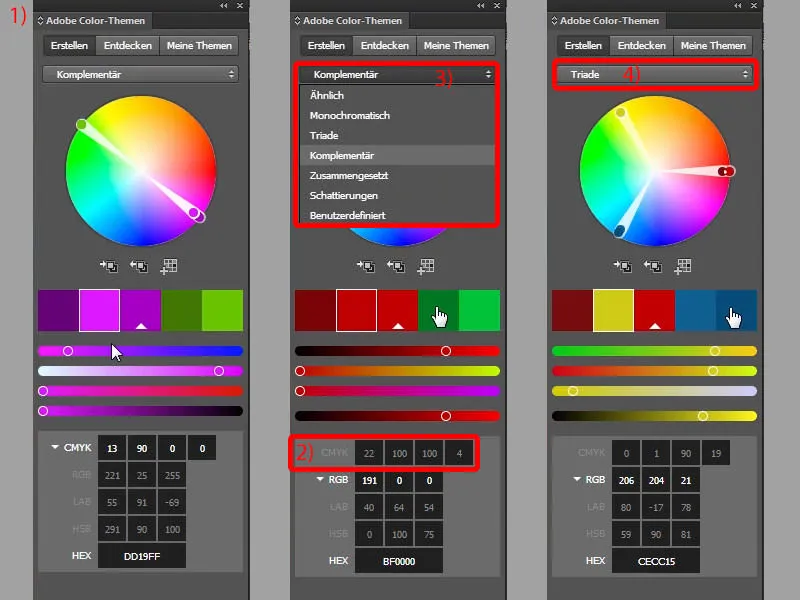Close open Komplementär dropdown header in middle panel
This screenshot has width=800, height=600.
(x=397, y=74)
